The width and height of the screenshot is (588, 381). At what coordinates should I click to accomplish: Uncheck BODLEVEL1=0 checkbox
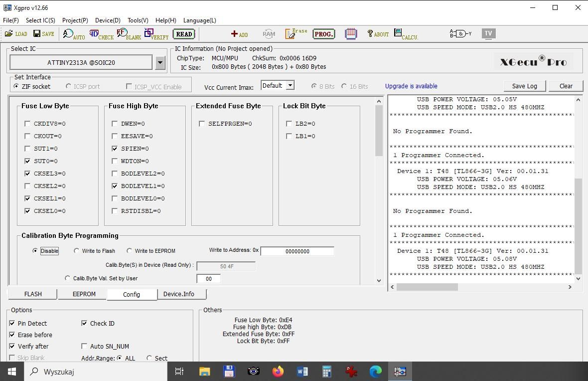(115, 186)
